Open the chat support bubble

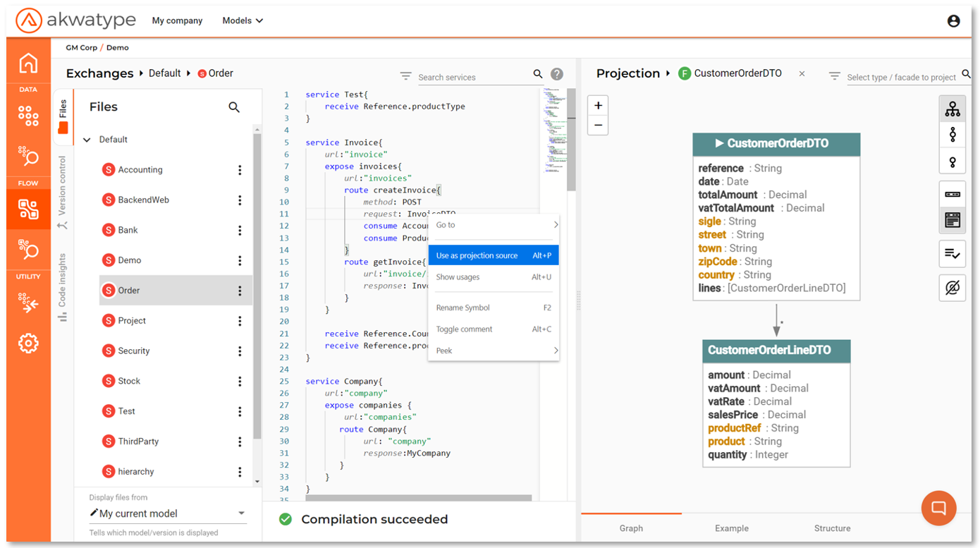click(x=938, y=508)
